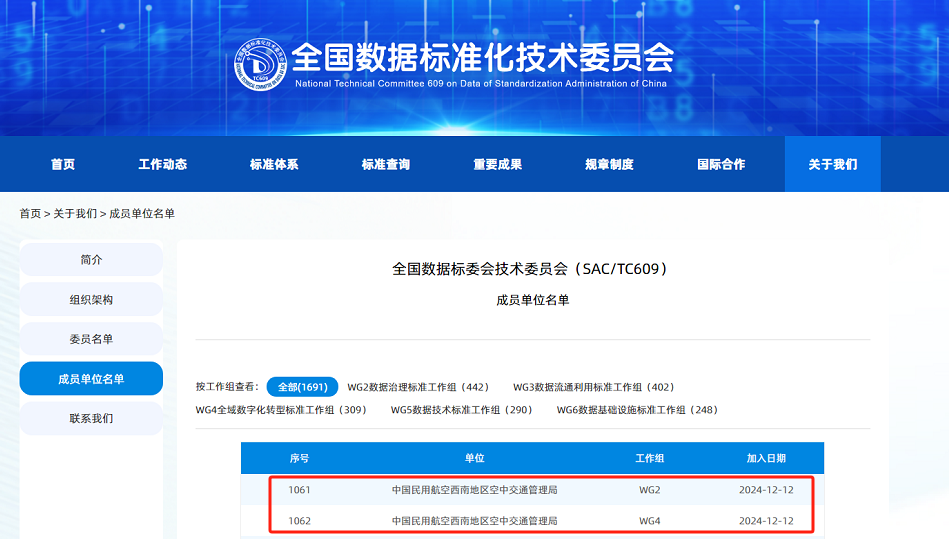
Task: Click the 首页 breadcrumb link
Action: click(31, 214)
